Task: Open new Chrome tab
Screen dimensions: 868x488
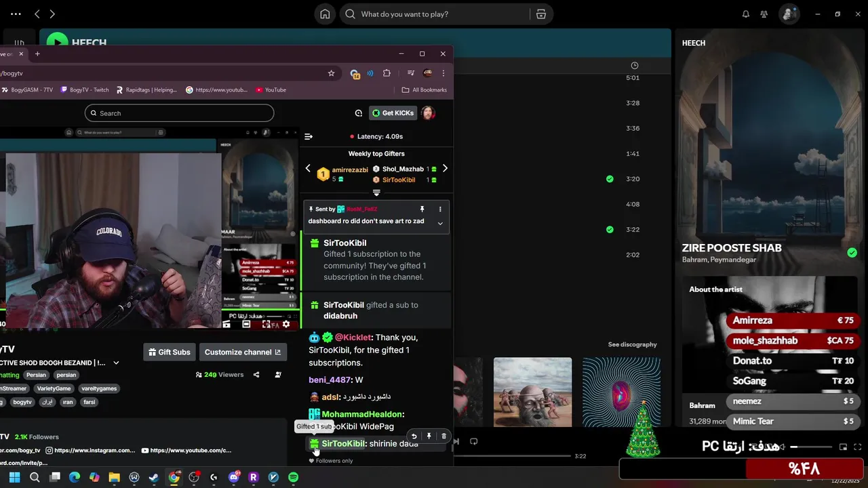Action: click(x=37, y=54)
